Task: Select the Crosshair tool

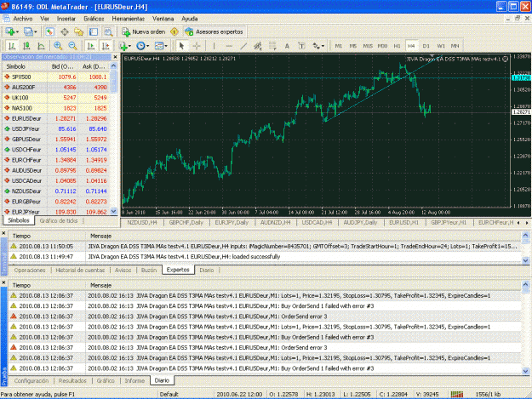Action: point(197,46)
